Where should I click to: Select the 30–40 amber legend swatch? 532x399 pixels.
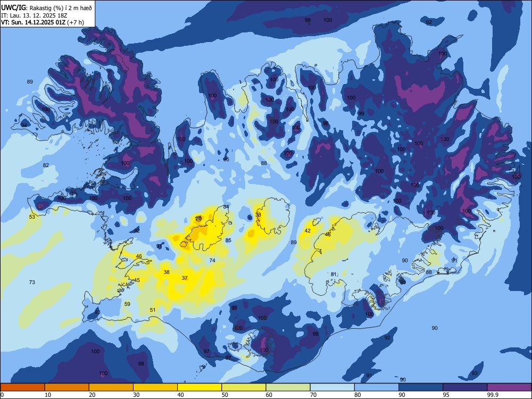155,387
